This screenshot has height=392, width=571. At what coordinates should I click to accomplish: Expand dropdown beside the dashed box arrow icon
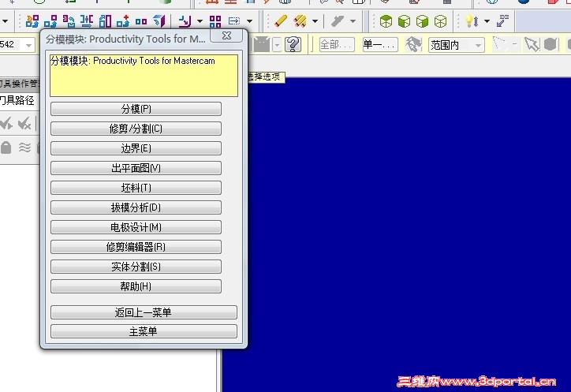tap(249, 21)
